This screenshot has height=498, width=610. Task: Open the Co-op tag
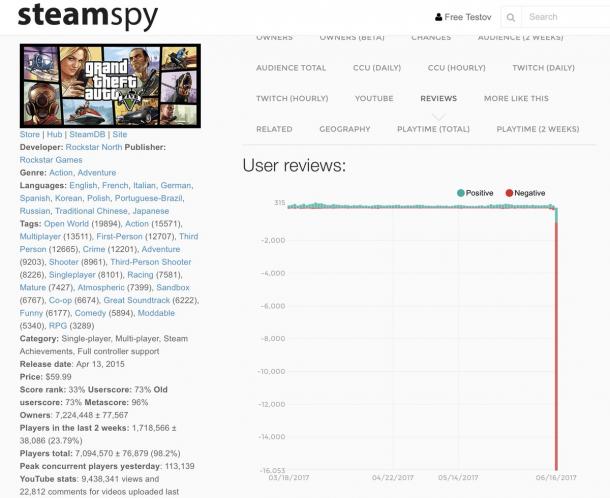[x=60, y=300]
